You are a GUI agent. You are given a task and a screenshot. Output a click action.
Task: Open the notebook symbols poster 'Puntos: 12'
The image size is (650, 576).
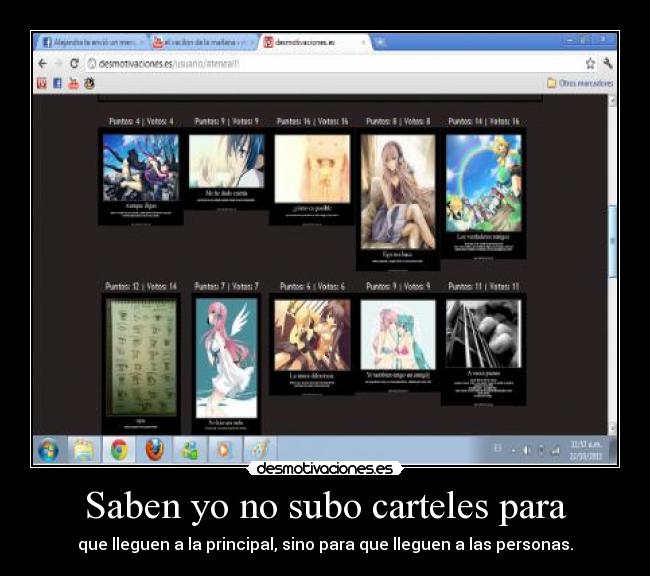tap(141, 364)
